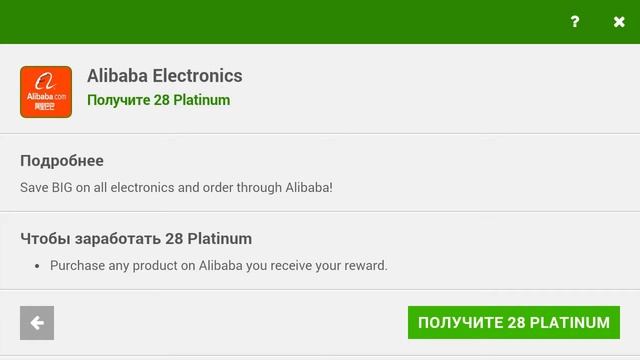Click the orange Alibaba.com logo
The width and height of the screenshot is (640, 360).
(x=46, y=92)
